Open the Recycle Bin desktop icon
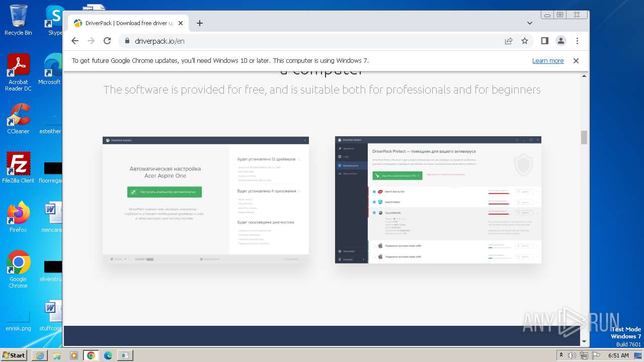Image resolution: width=644 pixels, height=362 pixels. [x=18, y=21]
